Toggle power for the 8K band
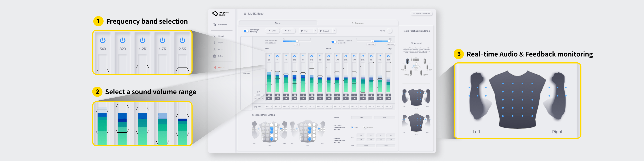 click(371, 56)
